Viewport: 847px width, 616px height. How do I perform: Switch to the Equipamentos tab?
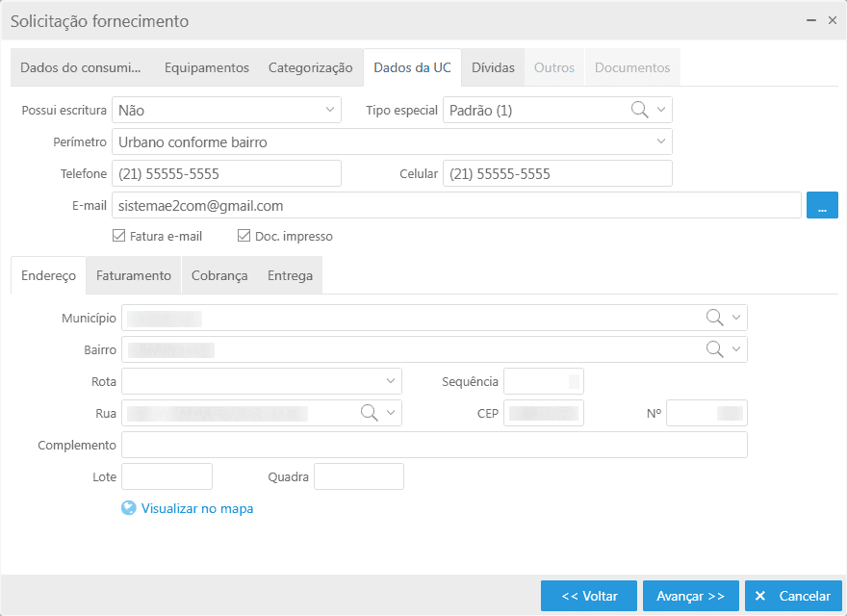(207, 67)
